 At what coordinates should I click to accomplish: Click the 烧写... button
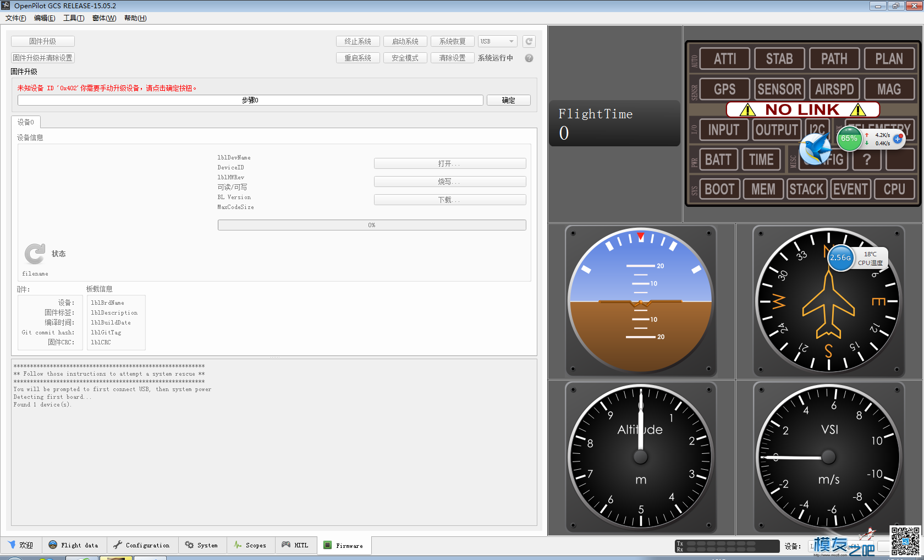pos(450,182)
